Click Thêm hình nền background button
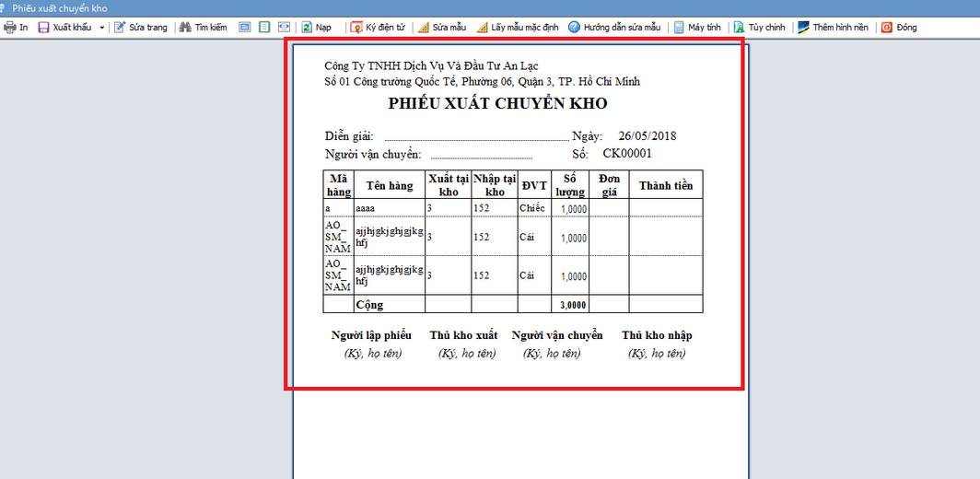Viewport: 980px width, 479px height. [x=834, y=28]
